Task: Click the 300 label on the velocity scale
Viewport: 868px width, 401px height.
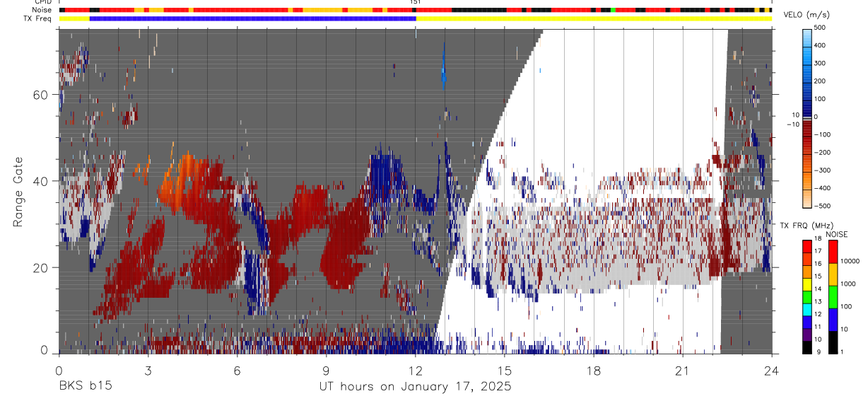Action: [x=821, y=63]
